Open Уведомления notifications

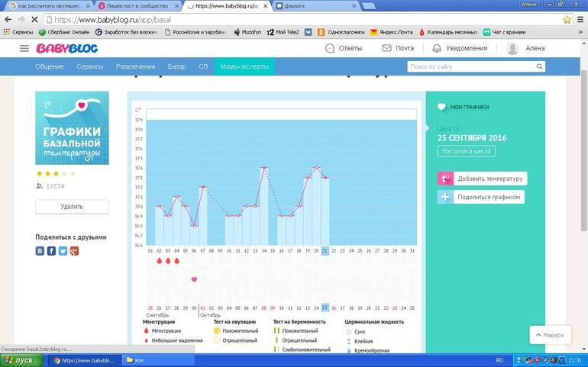(460, 48)
